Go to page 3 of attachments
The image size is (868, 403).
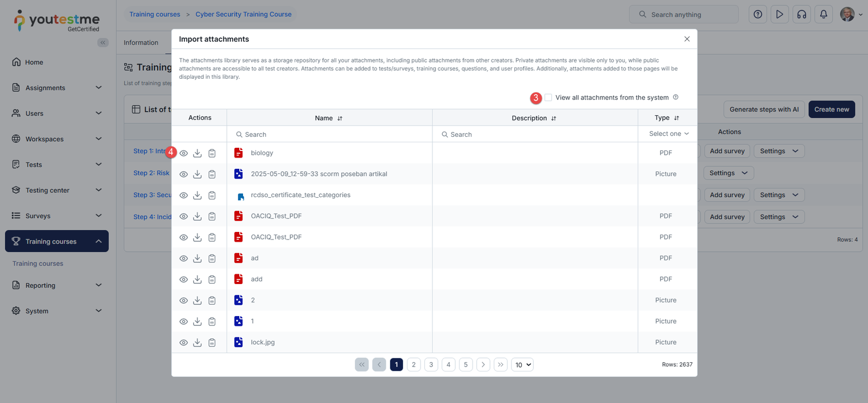click(x=431, y=365)
